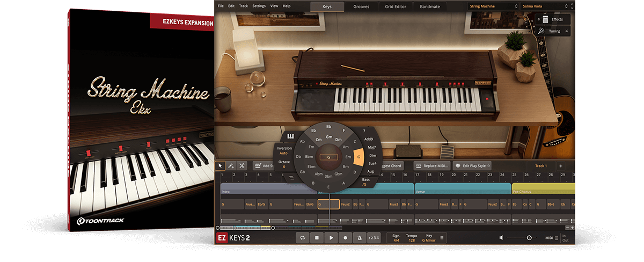Add a new track with plus icon

tap(560, 166)
